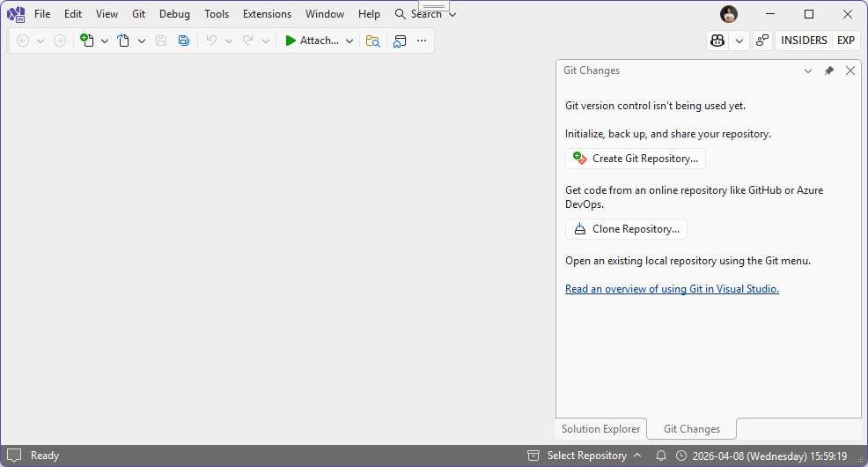Open the user account avatar
This screenshot has height=467, width=868.
click(729, 14)
